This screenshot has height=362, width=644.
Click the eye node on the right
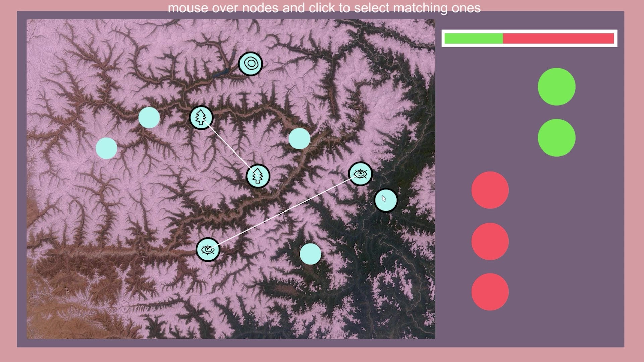(x=360, y=174)
